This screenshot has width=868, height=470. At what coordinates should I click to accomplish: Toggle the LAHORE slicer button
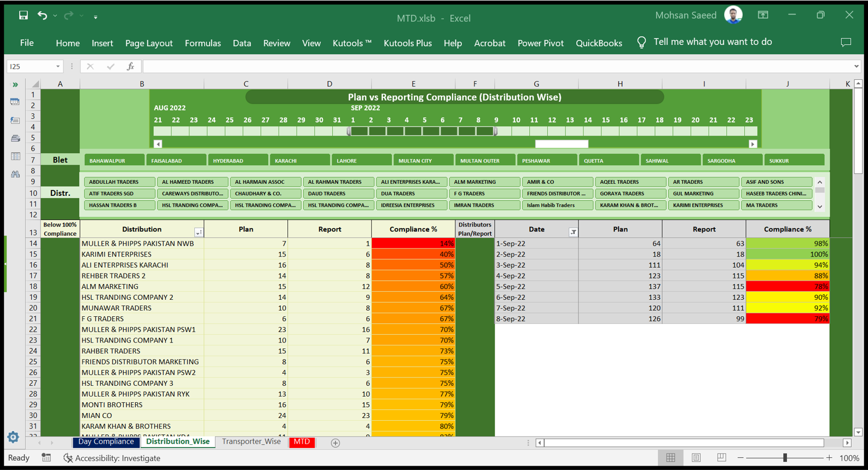(x=361, y=161)
